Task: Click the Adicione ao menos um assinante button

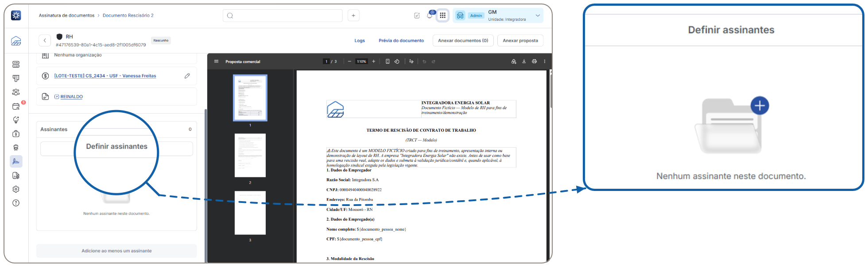Action: pos(116,251)
